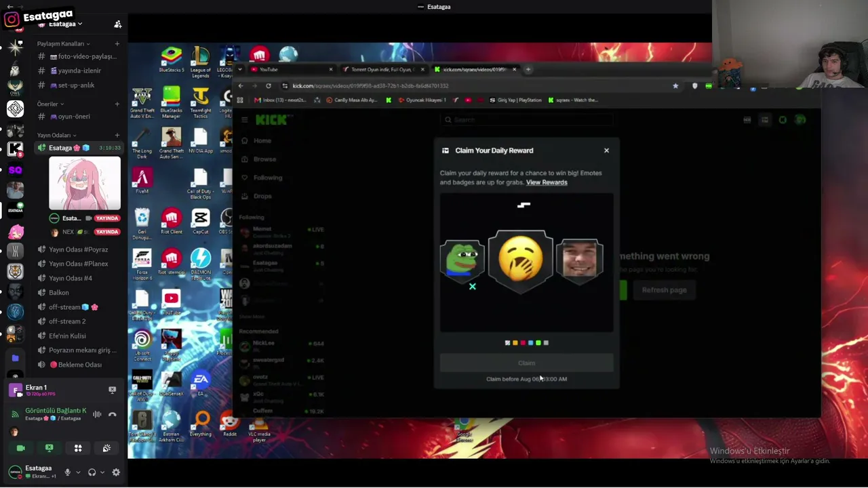Open the View Rewards link
Image resolution: width=868 pixels, height=488 pixels.
547,182
